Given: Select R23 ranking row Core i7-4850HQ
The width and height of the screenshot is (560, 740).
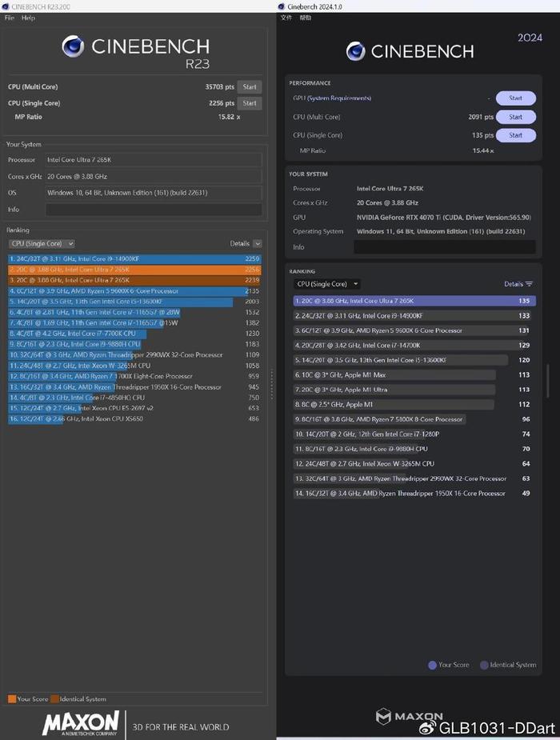Looking at the screenshot, I should (x=134, y=398).
